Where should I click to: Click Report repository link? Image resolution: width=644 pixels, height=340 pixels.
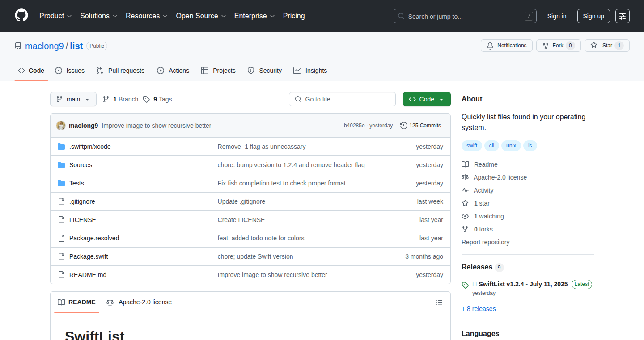click(x=486, y=242)
